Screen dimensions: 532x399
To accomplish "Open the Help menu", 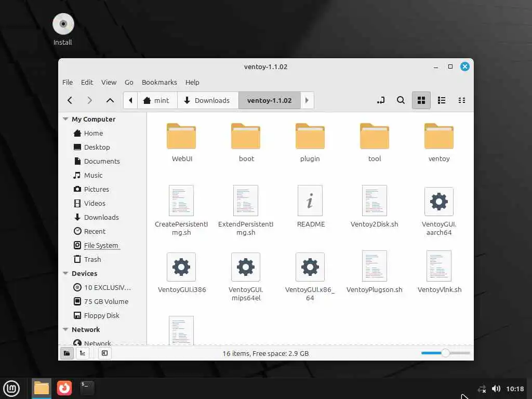I will tap(192, 82).
